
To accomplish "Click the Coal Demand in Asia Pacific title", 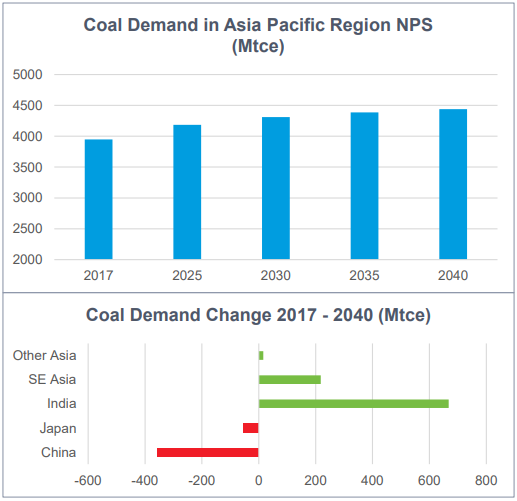I will pyautogui.click(x=258, y=35).
